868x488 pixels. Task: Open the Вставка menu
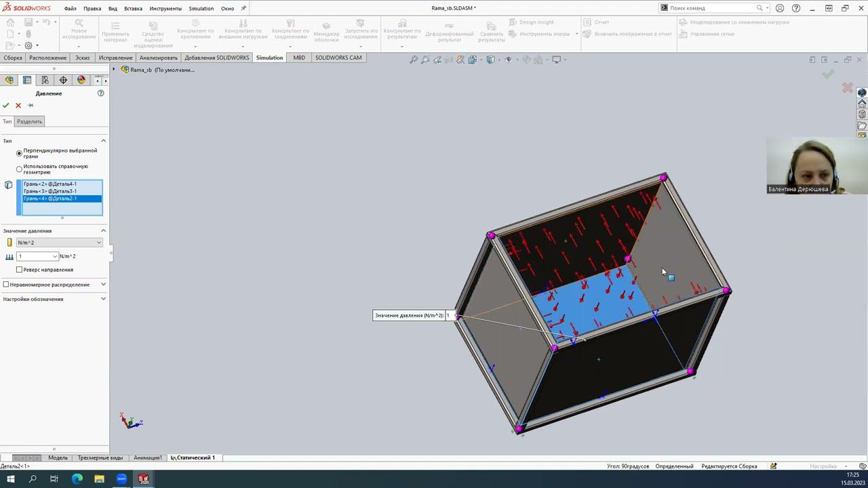click(x=133, y=8)
